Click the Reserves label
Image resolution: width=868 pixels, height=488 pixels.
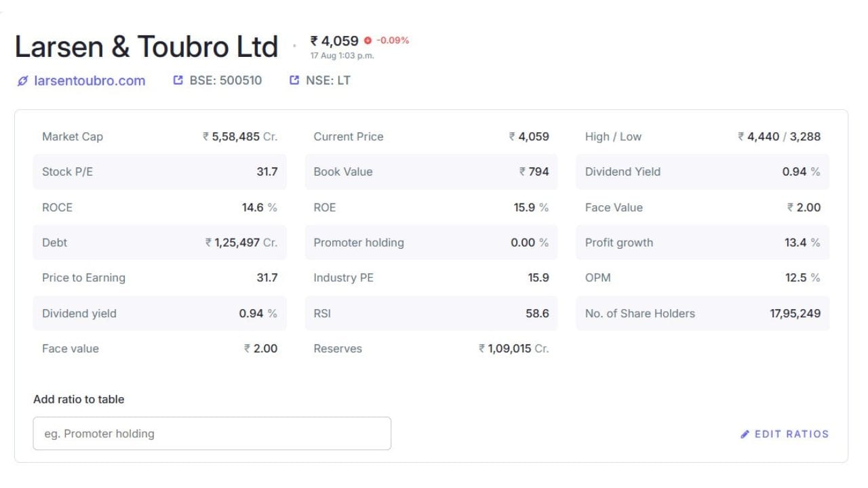click(338, 349)
